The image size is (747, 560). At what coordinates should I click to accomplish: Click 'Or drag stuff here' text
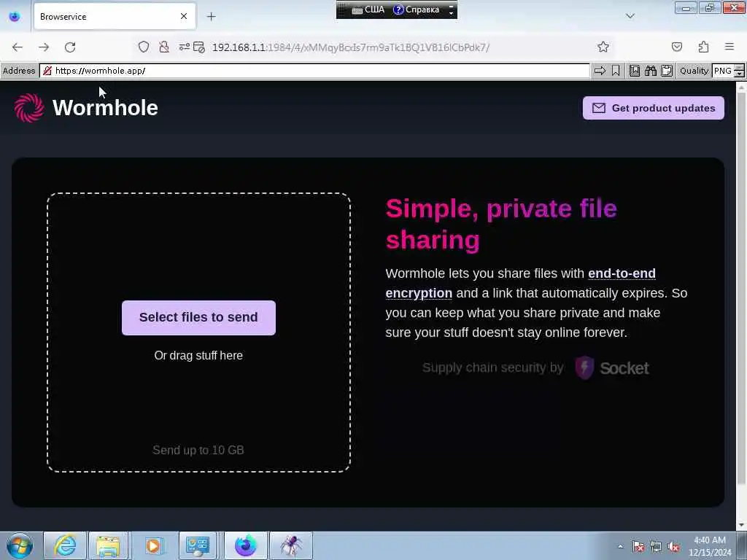pos(198,356)
